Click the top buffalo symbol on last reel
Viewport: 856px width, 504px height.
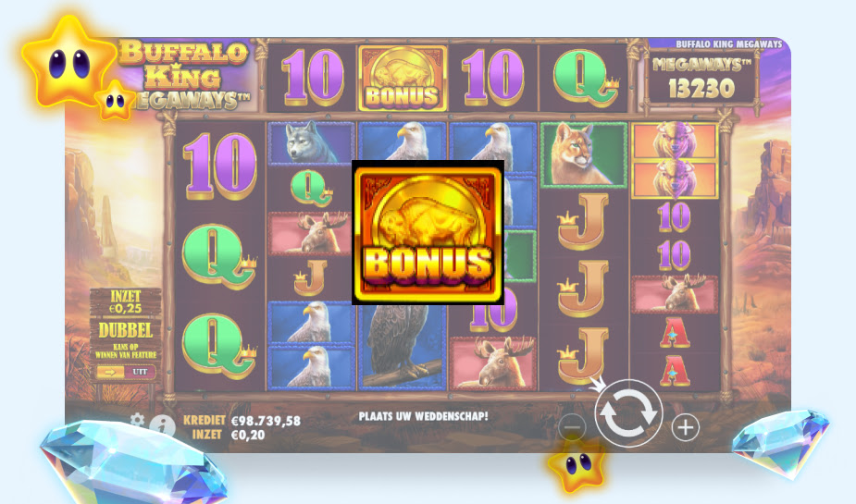675,141
